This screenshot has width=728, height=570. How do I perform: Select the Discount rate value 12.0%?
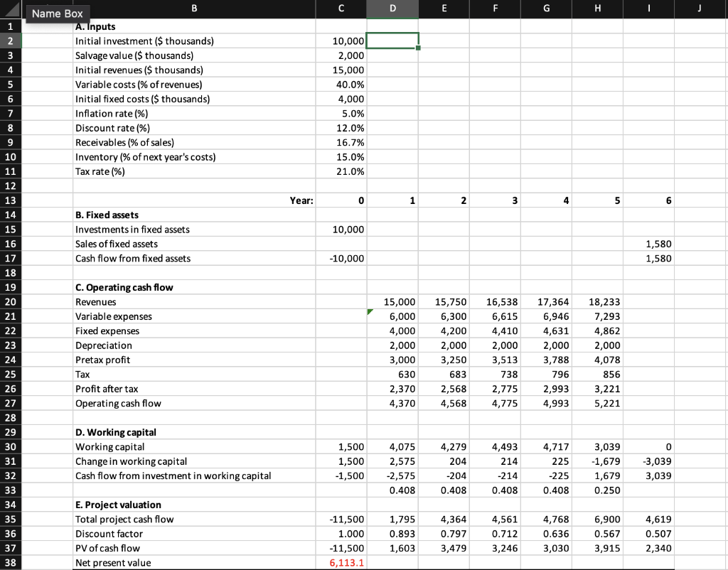coord(341,128)
